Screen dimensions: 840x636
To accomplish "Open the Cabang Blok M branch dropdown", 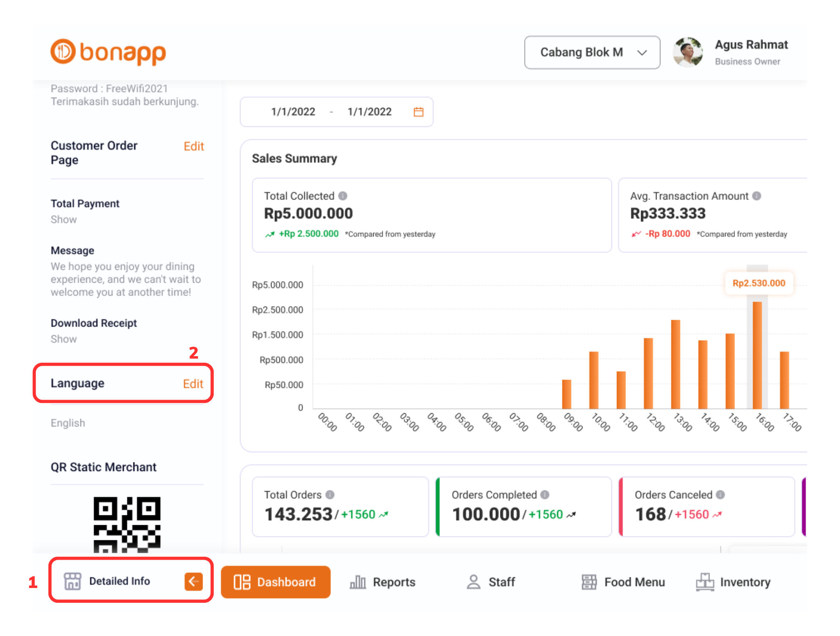I will (592, 52).
